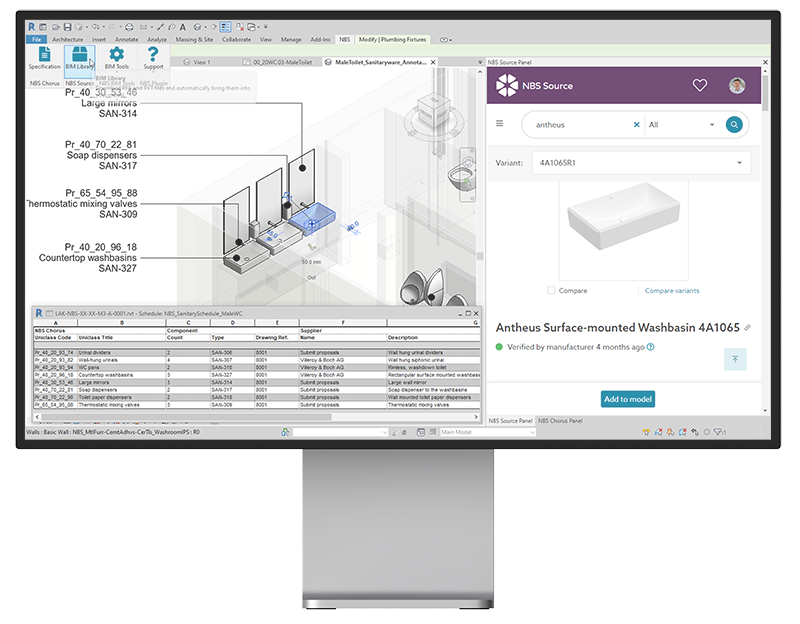
Task: Click the Undo arrow in quick-access toolbar
Action: coord(94,27)
